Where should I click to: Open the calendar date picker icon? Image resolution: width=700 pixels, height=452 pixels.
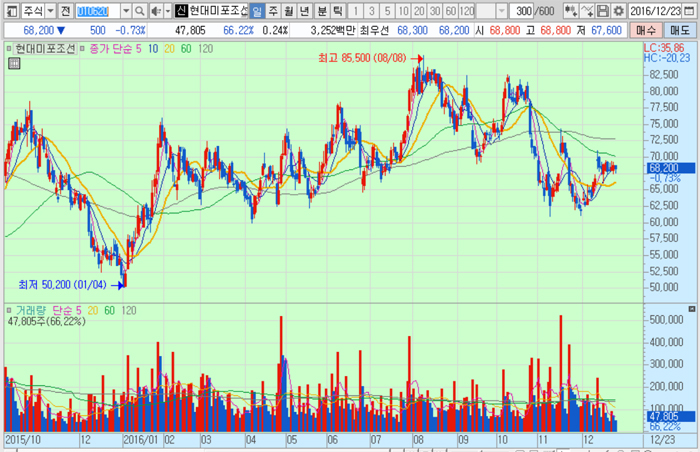pos(691,11)
